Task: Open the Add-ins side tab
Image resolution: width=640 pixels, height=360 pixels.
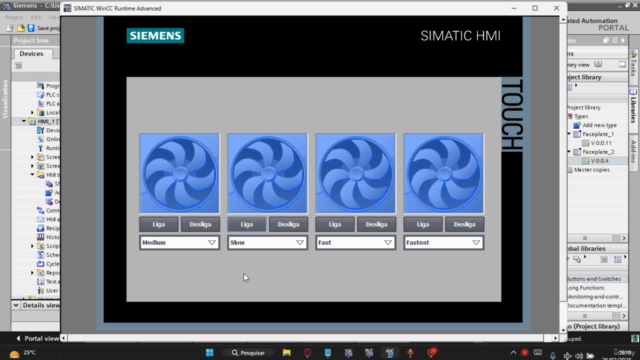Action: point(633,151)
